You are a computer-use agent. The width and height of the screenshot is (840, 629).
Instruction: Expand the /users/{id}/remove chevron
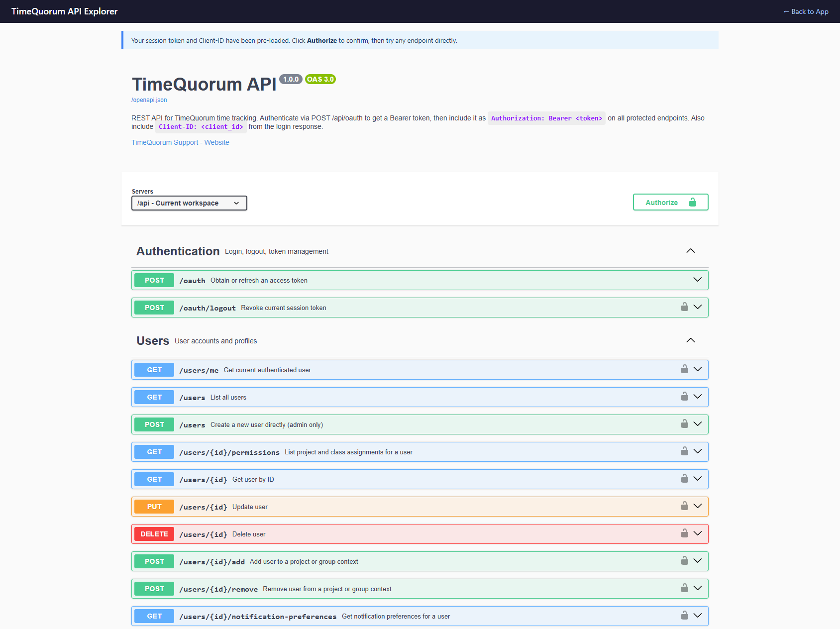(x=698, y=588)
